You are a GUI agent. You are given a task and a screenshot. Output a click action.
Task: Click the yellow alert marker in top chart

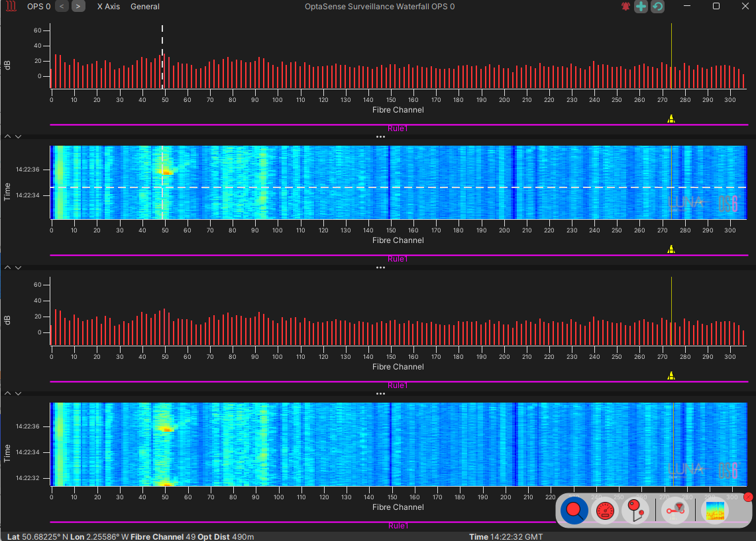coord(671,119)
